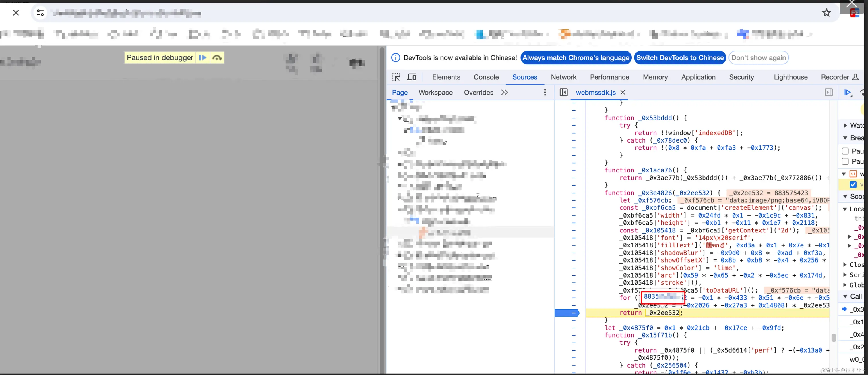
Task: Select the Workspace navigator tab
Action: point(435,93)
